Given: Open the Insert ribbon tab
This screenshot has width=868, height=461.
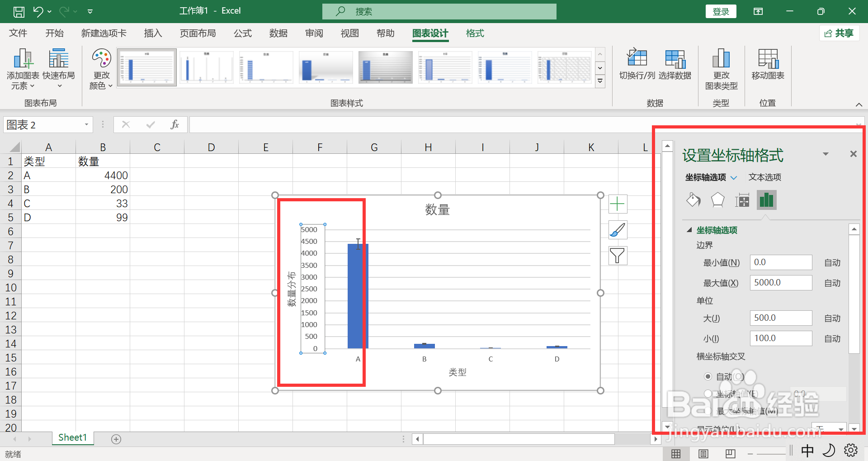Looking at the screenshot, I should pos(153,33).
